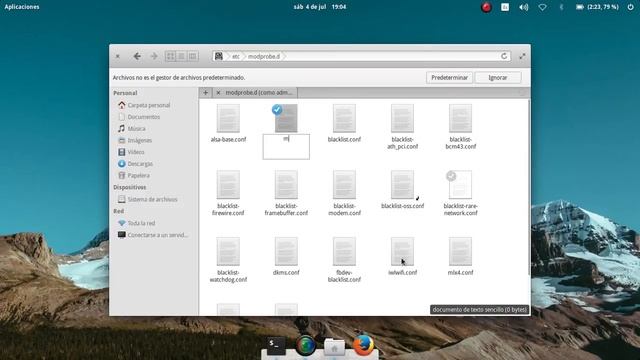640x360 pixels.
Task: Click Predeterminar button
Action: point(449,78)
